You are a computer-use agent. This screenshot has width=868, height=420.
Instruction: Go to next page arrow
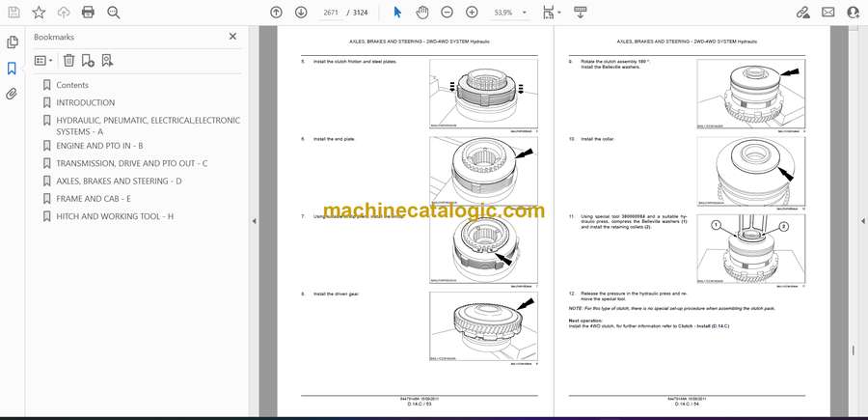tap(301, 13)
